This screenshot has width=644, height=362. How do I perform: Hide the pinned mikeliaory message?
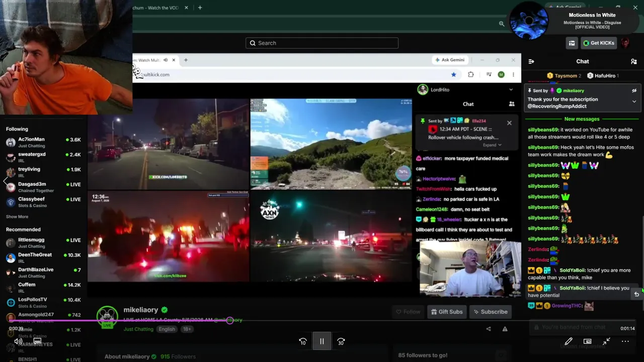634,90
